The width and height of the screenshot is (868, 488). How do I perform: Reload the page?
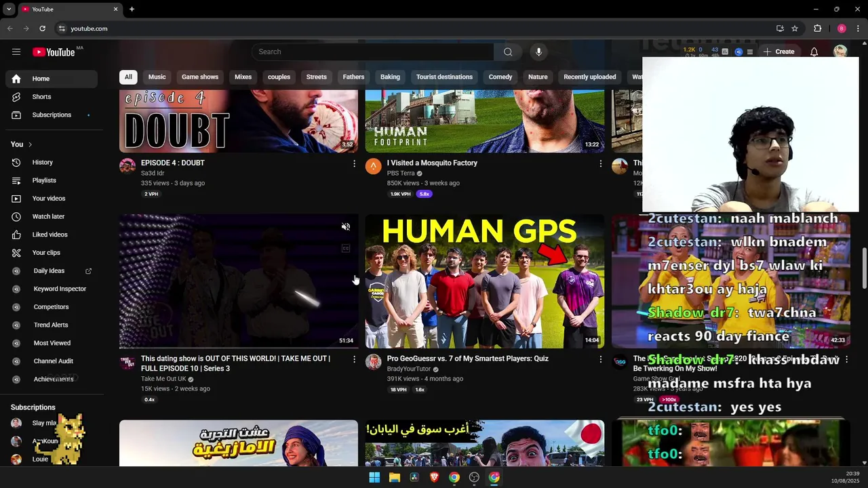pyautogui.click(x=42, y=28)
